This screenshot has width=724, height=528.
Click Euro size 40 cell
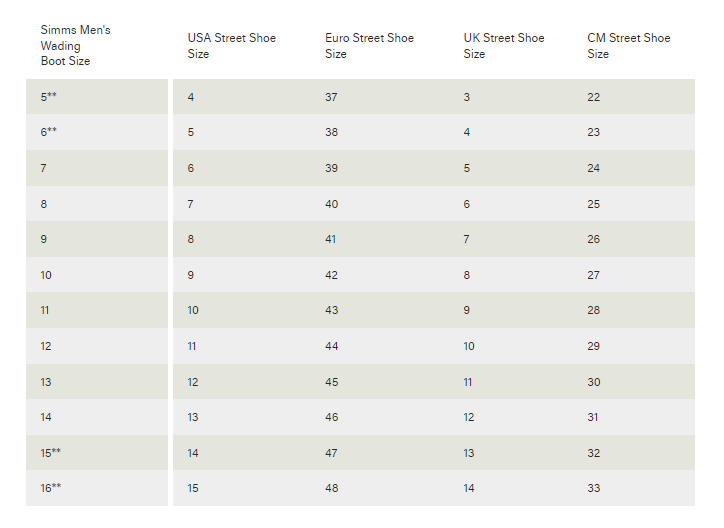click(x=332, y=204)
